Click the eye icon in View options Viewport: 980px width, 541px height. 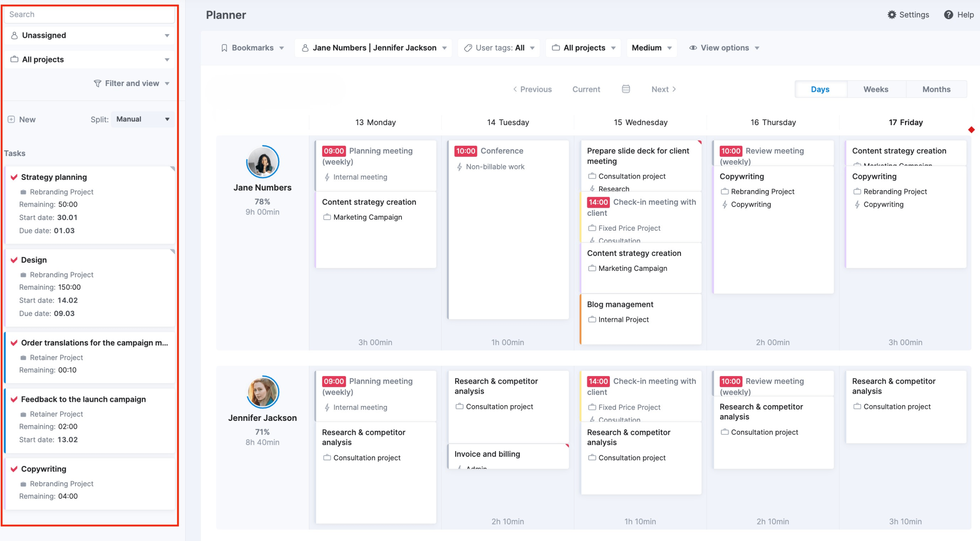693,48
